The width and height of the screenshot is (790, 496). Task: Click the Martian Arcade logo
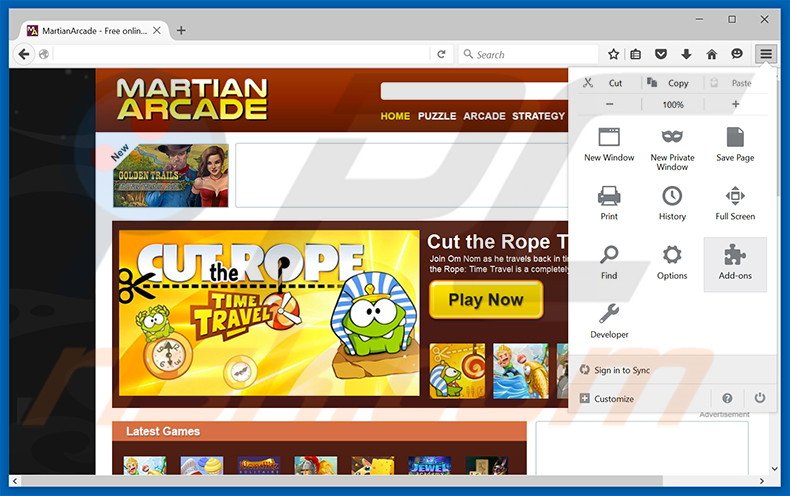pos(191,99)
